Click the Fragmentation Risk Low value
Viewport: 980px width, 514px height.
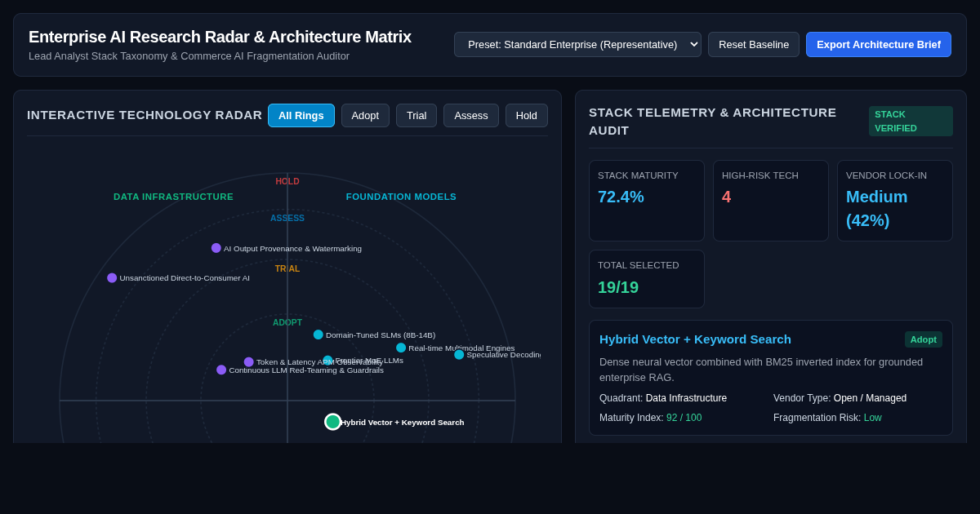click(x=873, y=418)
